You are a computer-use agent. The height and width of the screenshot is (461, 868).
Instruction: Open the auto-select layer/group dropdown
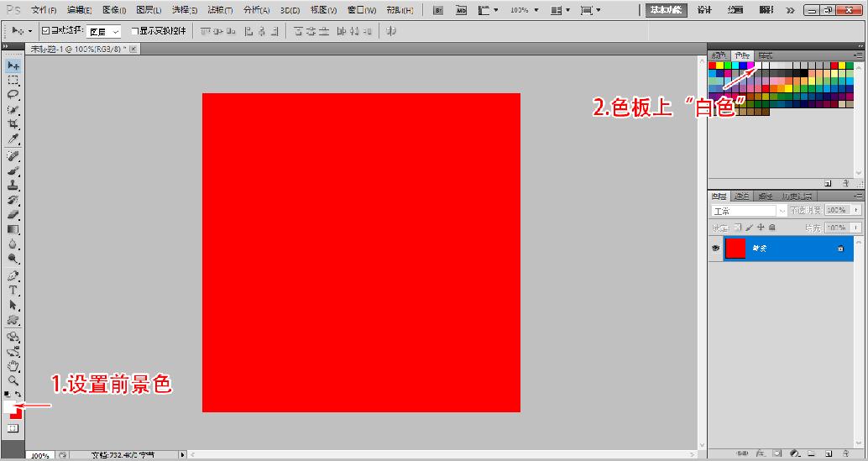point(104,32)
